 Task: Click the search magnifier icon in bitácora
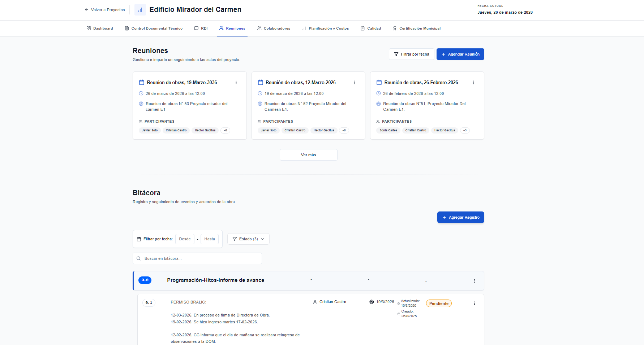coord(138,259)
